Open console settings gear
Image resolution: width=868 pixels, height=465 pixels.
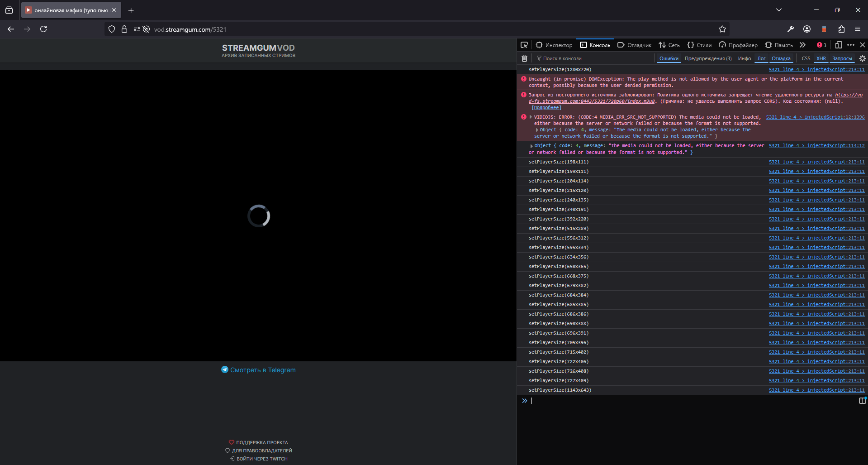tap(863, 58)
